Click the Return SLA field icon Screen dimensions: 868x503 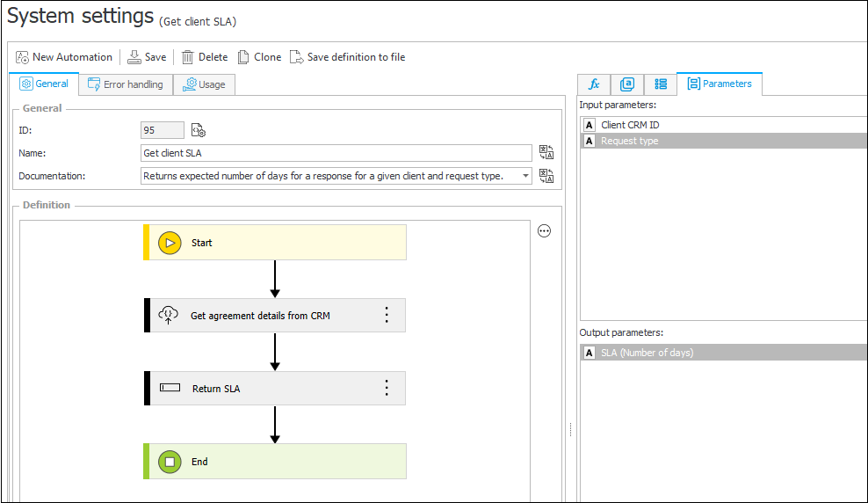[x=170, y=388]
